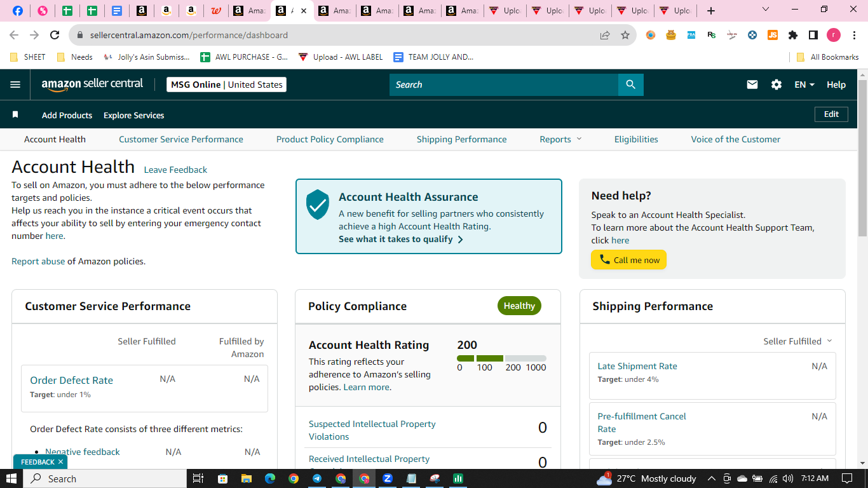Open the Voice of the Customer tab

tap(736, 139)
